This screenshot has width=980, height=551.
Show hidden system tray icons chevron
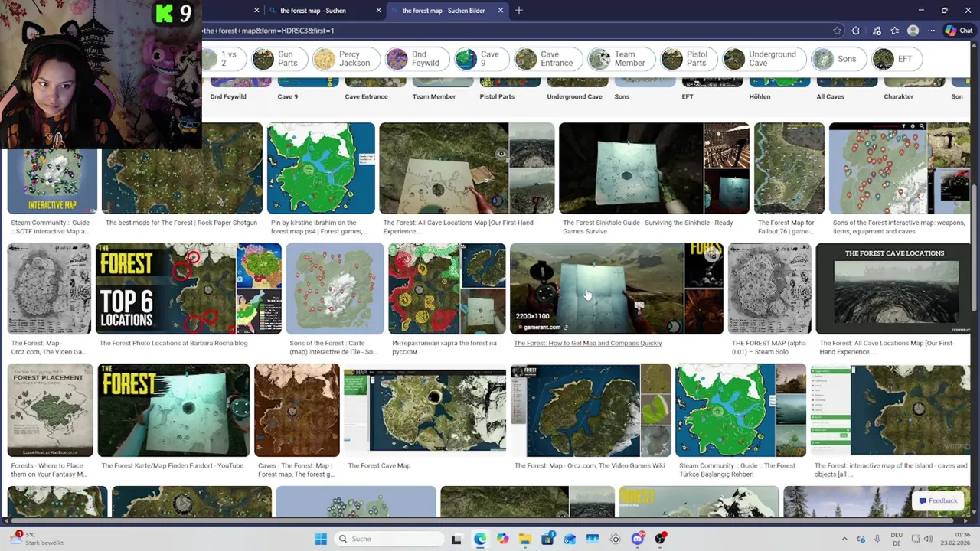(x=844, y=539)
